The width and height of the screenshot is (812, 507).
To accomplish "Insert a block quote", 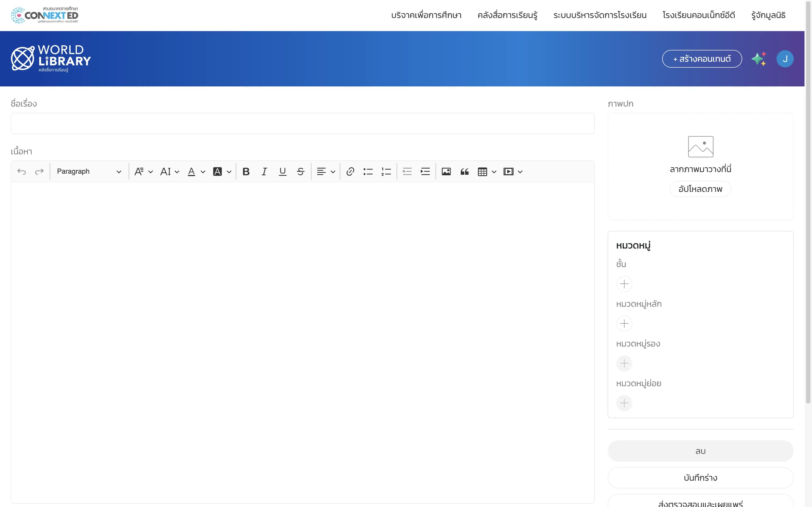I will 464,172.
